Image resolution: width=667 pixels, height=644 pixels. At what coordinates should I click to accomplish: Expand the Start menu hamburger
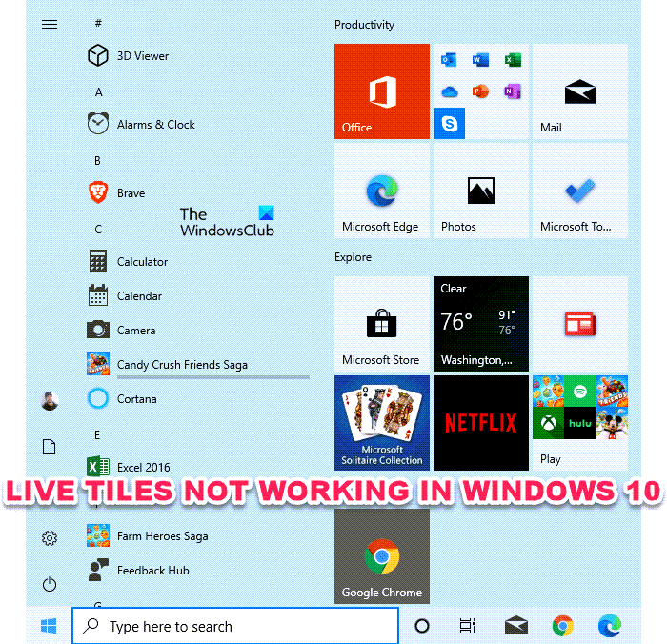50,24
